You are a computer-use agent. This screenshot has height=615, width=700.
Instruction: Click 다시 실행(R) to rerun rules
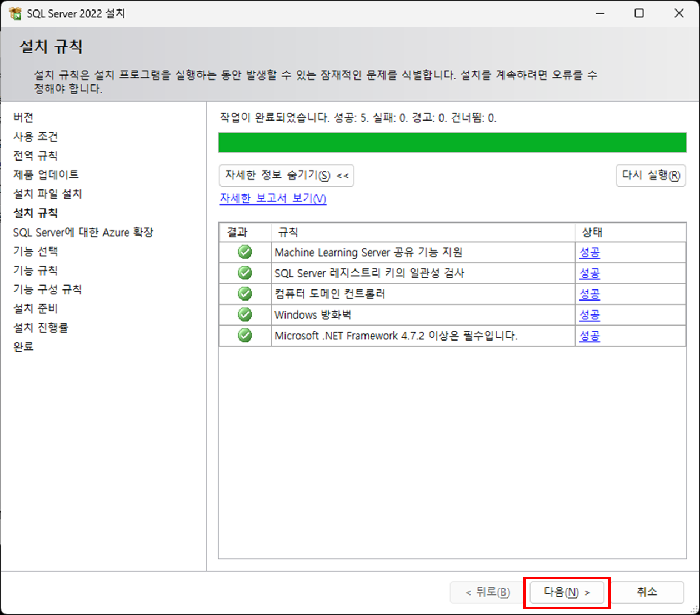click(651, 176)
